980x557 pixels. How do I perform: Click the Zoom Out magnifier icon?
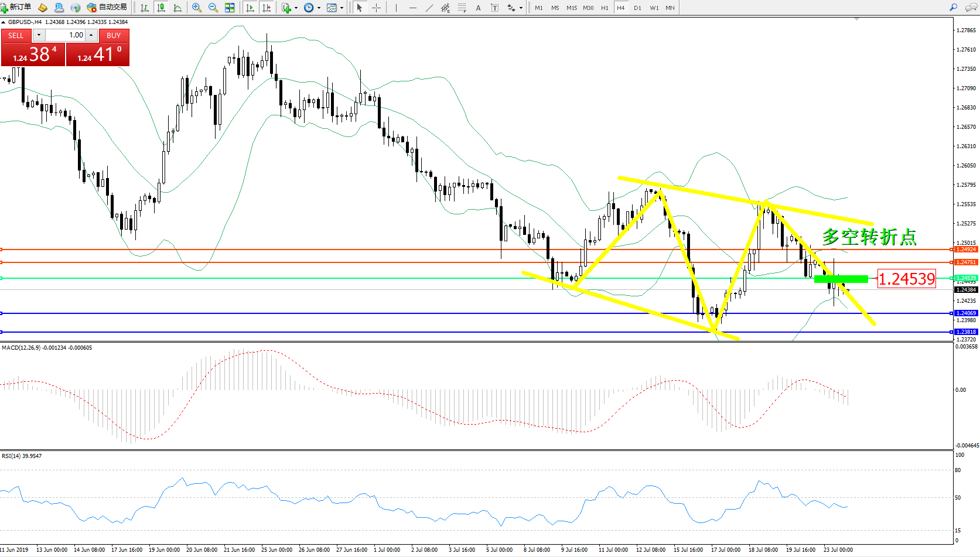pyautogui.click(x=213, y=8)
